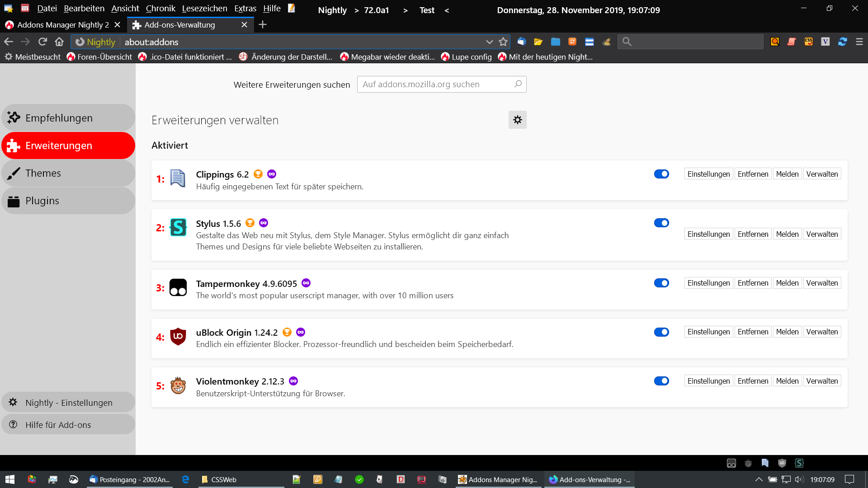Screen dimensions: 868x488
Task: Click the gear icon beside Erweiterungen verwalten
Action: tap(517, 120)
